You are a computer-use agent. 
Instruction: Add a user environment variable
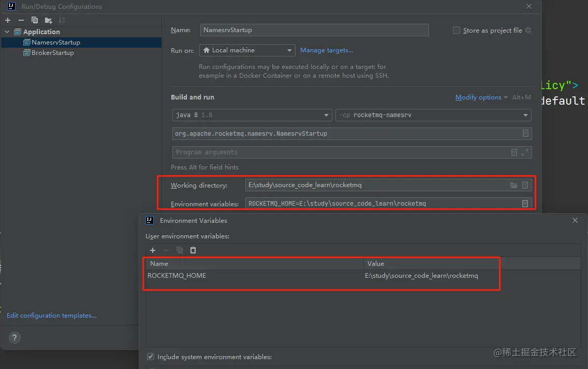(x=153, y=250)
